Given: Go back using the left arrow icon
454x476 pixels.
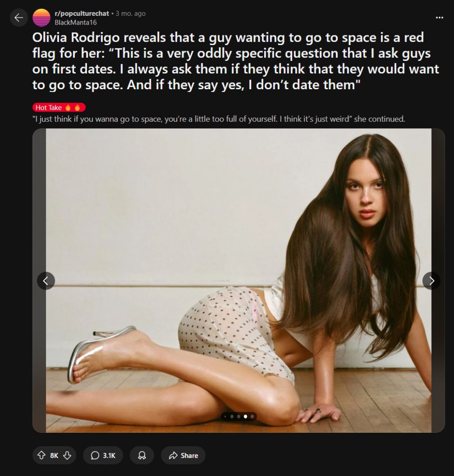Looking at the screenshot, I should point(19,18).
